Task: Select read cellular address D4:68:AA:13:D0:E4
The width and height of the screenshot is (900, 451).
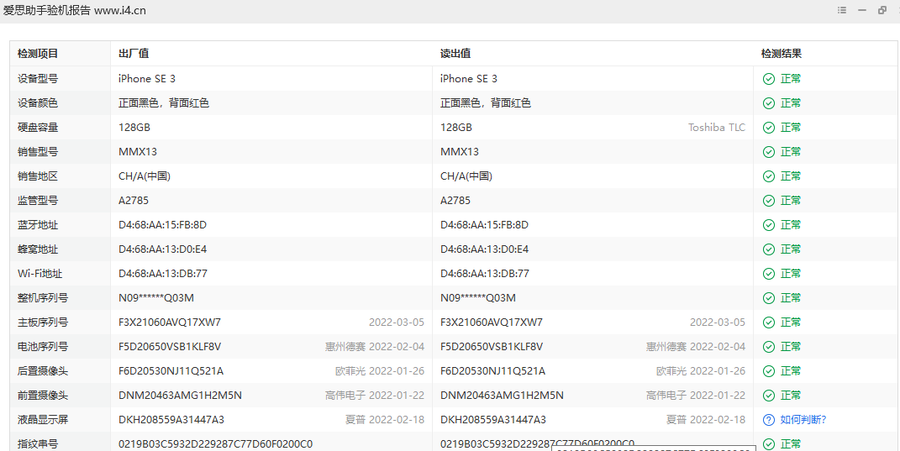Action: coord(484,250)
